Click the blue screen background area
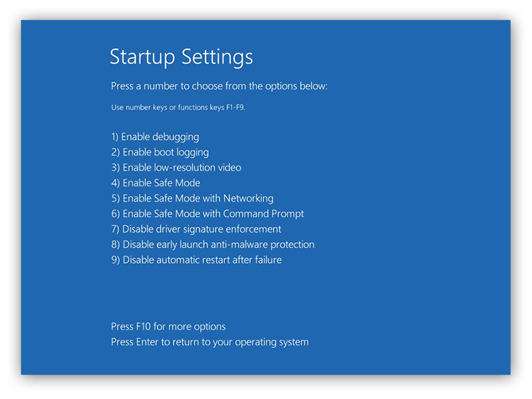The height and width of the screenshot is (399, 532). [x=399, y=293]
